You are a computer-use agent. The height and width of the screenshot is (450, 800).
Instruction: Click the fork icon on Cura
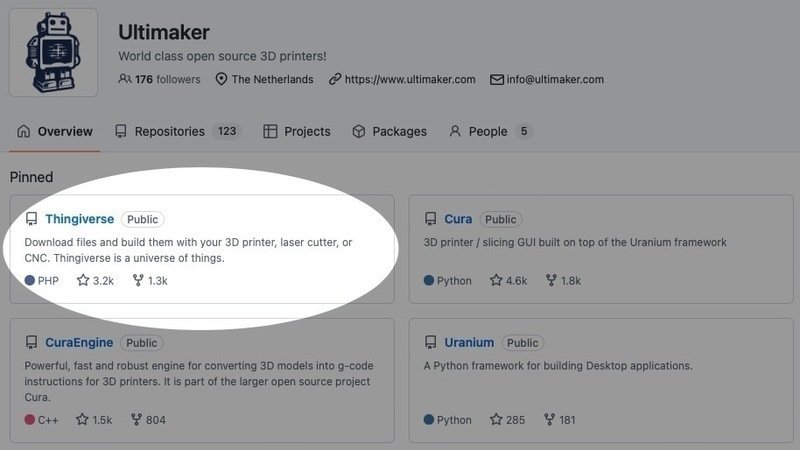point(550,281)
